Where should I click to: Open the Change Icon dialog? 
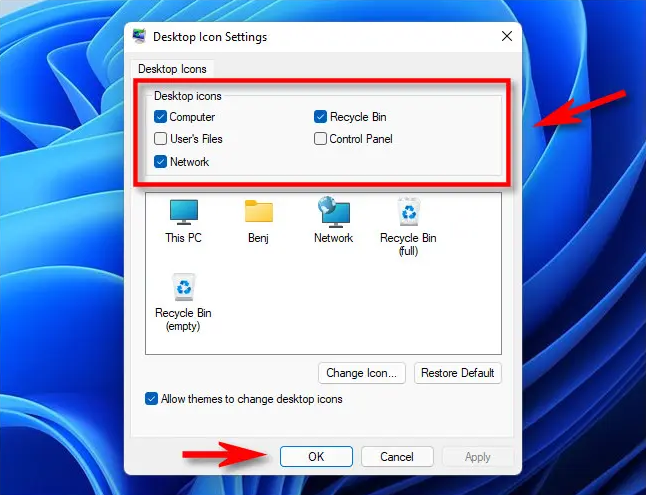tap(362, 373)
